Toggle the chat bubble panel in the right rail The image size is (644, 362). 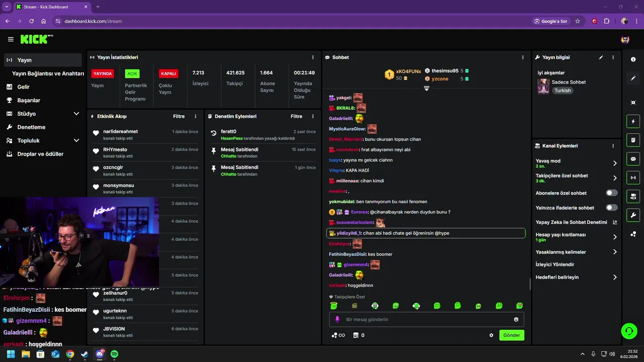tap(633, 159)
